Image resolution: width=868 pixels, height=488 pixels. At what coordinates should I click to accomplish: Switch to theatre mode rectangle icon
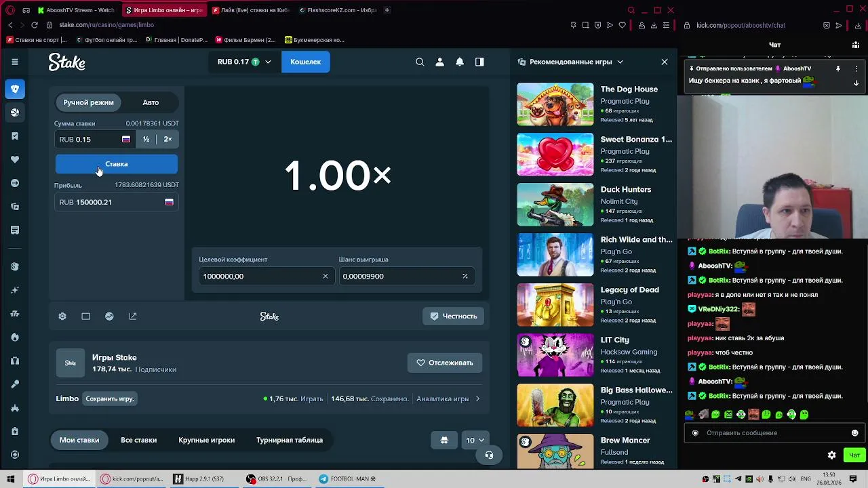coord(85,317)
